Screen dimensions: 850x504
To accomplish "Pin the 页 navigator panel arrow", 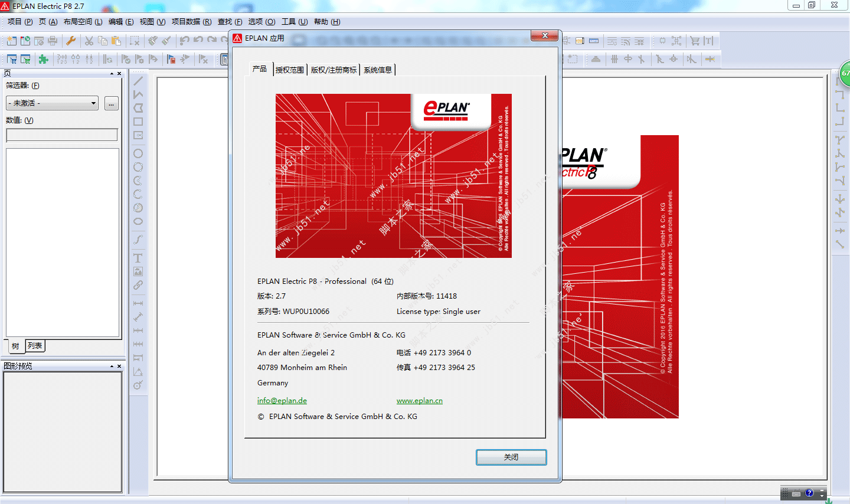I will [112, 74].
